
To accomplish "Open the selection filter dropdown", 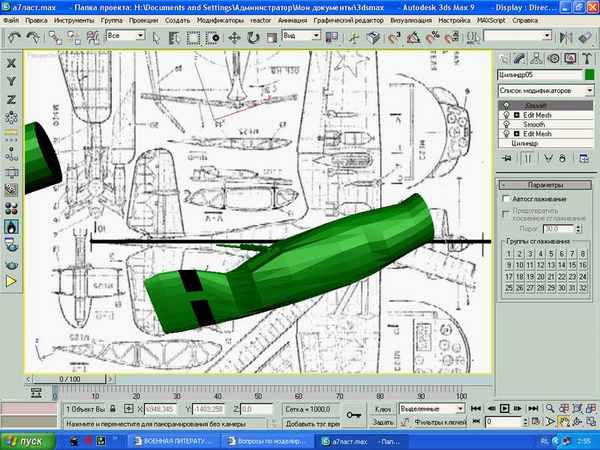I will point(126,36).
